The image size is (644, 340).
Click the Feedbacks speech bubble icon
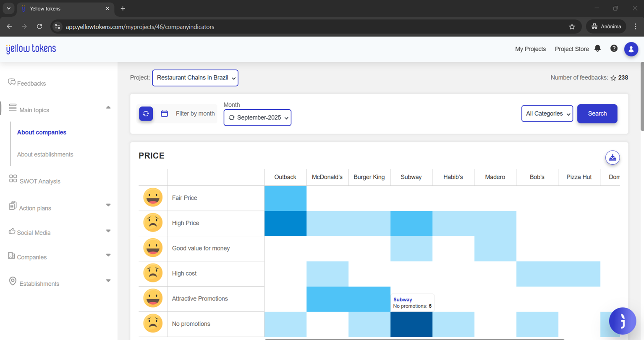(x=12, y=82)
